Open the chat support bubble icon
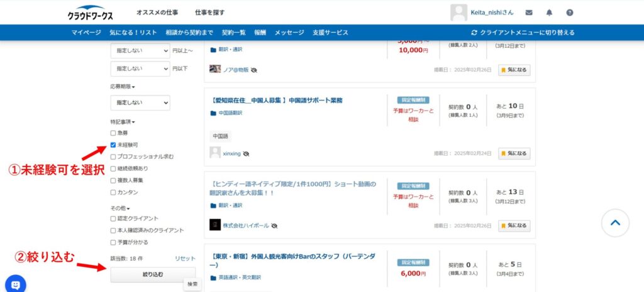Viewport: 644px width, 292px height. (15, 284)
